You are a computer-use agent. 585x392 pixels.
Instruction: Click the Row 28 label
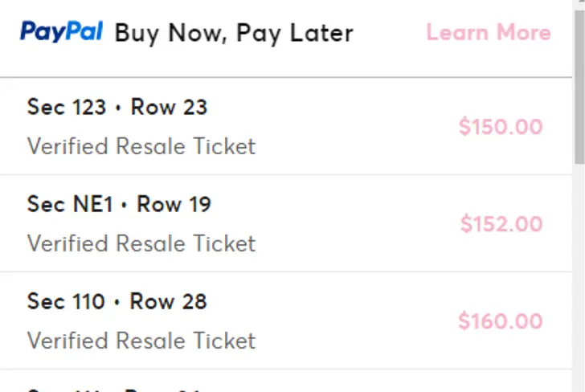(168, 301)
